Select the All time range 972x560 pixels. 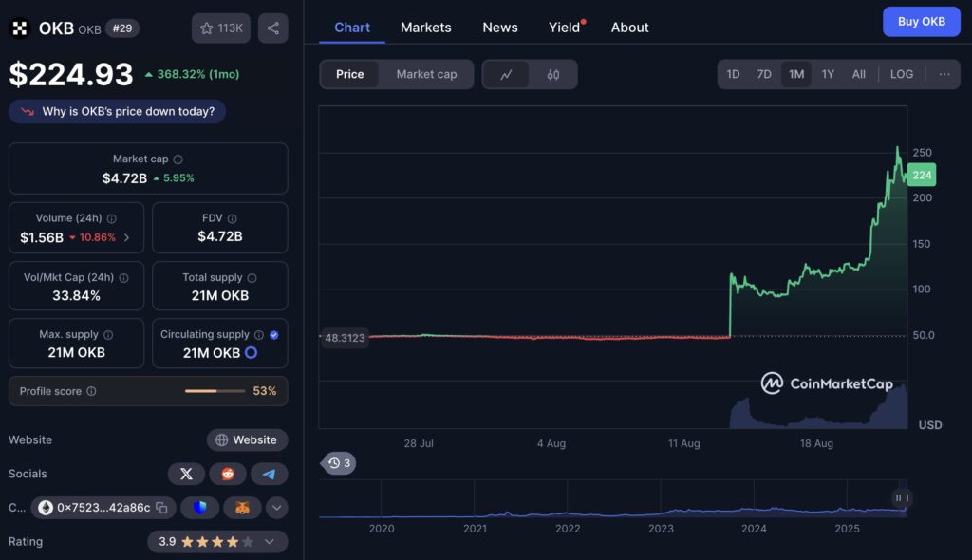pos(858,74)
